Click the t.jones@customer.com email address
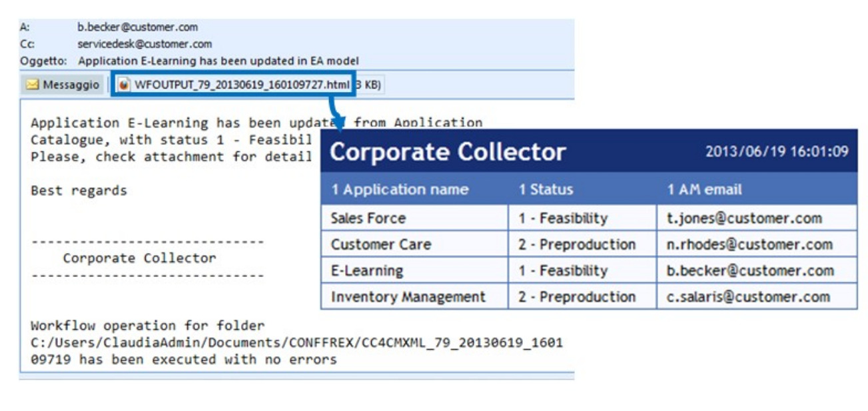 744,218
